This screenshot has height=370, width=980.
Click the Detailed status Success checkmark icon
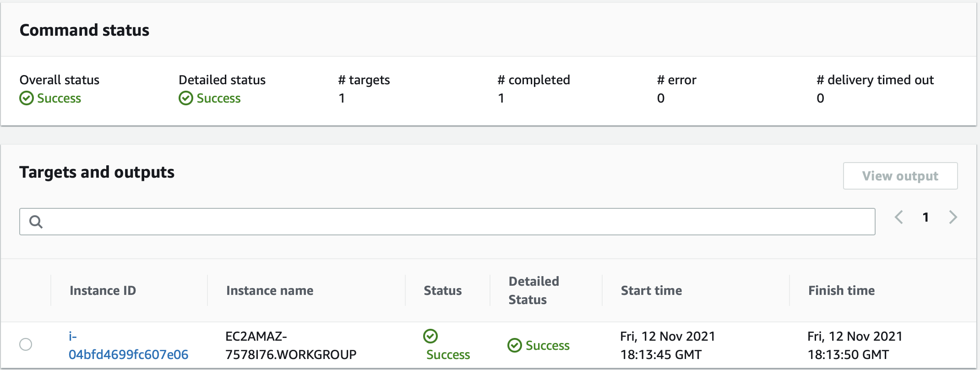186,98
